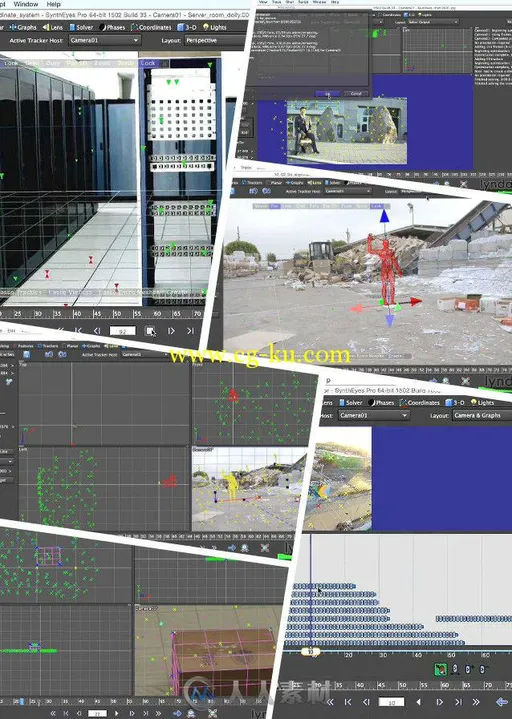Click the green key icon under the graph
Image resolution: width=512 pixels, height=719 pixels.
pos(440,669)
